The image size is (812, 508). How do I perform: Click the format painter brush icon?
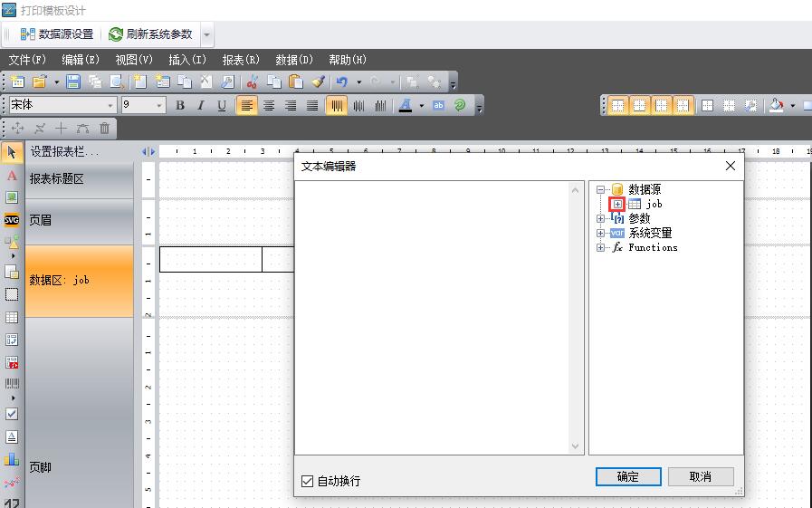318,81
